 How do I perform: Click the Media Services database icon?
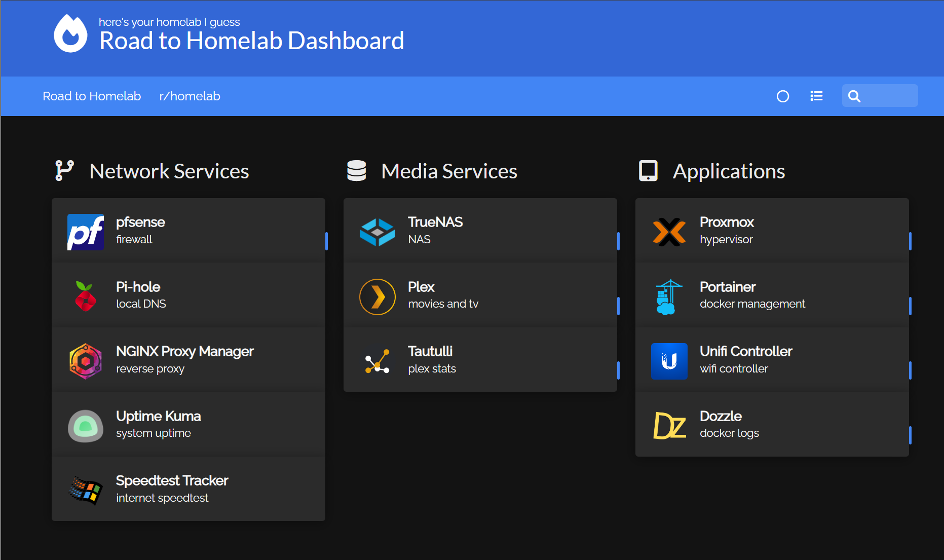pyautogui.click(x=356, y=171)
